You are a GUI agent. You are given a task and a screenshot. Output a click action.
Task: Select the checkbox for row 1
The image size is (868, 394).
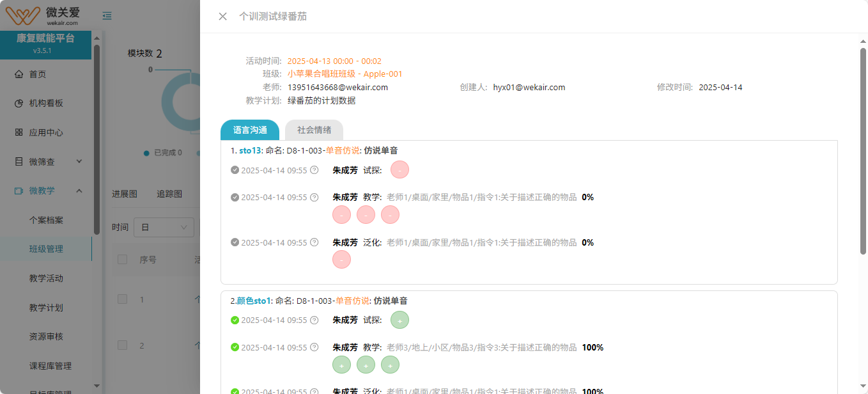[123, 299]
